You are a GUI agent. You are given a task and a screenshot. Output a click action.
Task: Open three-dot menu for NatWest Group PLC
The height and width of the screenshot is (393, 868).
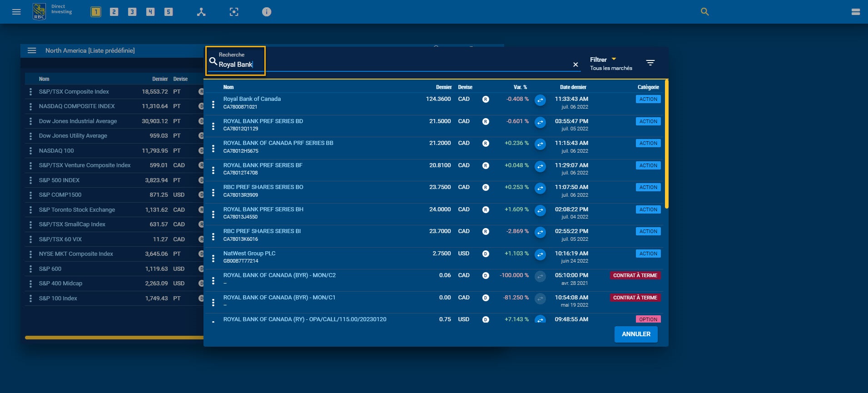pos(213,259)
